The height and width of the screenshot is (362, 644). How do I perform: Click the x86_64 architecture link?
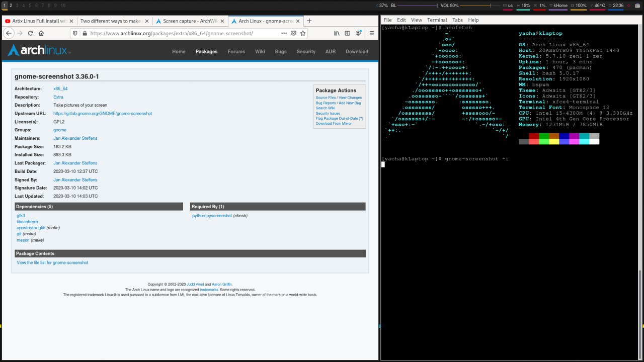coord(60,88)
